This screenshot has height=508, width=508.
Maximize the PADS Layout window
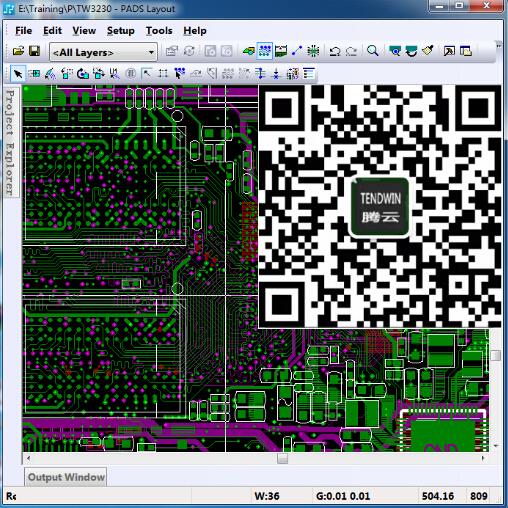[459, 6]
